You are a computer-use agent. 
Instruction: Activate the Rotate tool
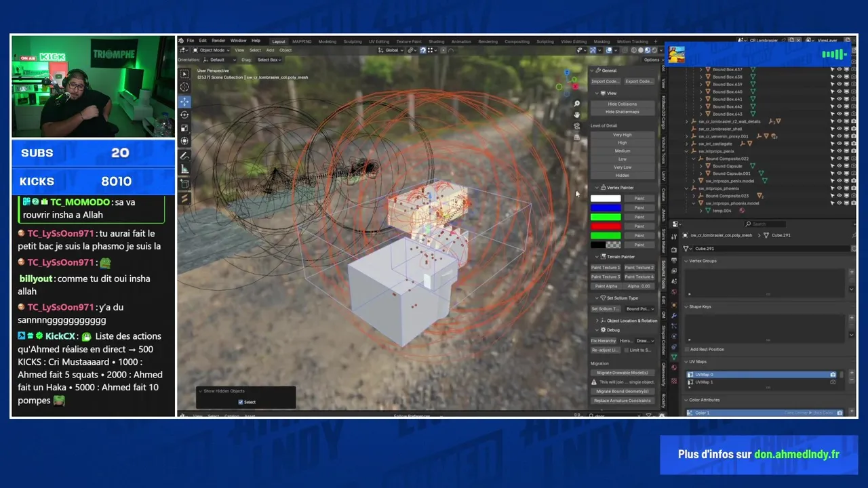coord(184,115)
